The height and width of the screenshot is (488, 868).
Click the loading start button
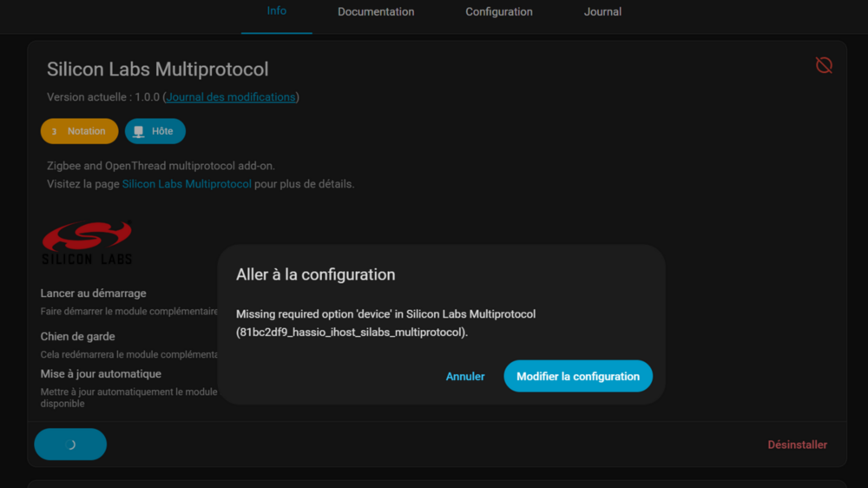click(x=70, y=445)
